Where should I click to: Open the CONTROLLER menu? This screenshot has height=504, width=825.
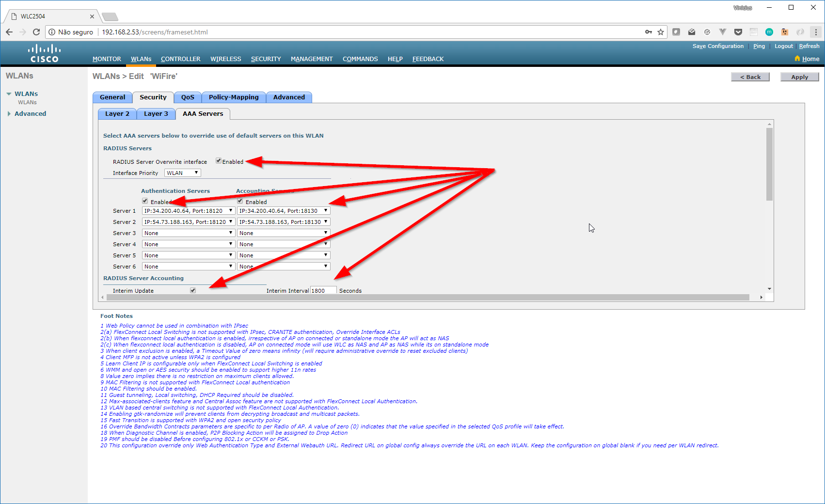pyautogui.click(x=180, y=59)
